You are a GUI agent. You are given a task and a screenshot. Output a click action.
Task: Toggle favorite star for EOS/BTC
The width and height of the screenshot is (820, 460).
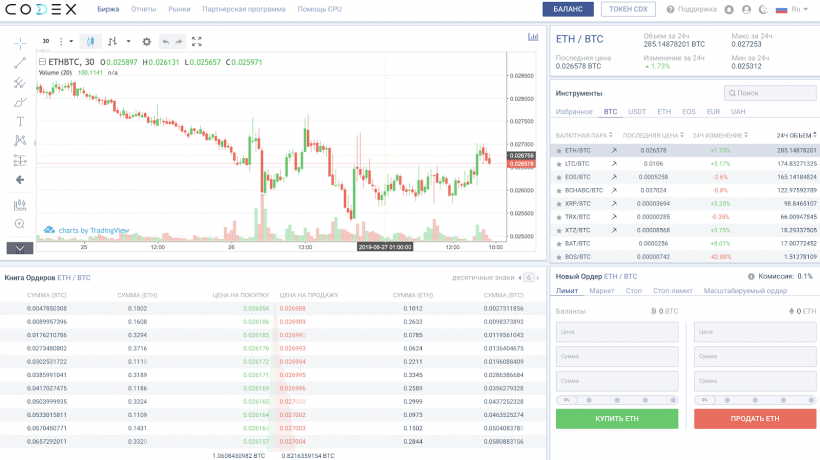(559, 178)
